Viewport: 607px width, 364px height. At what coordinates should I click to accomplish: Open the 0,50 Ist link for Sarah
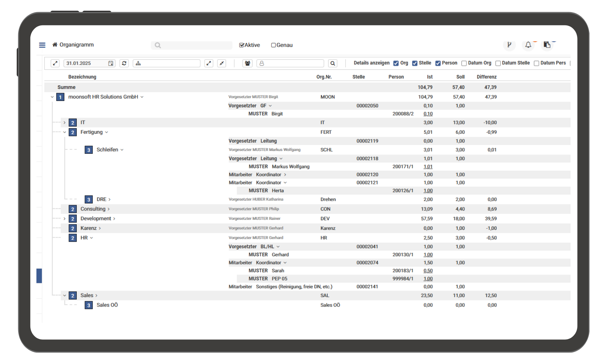[428, 271]
